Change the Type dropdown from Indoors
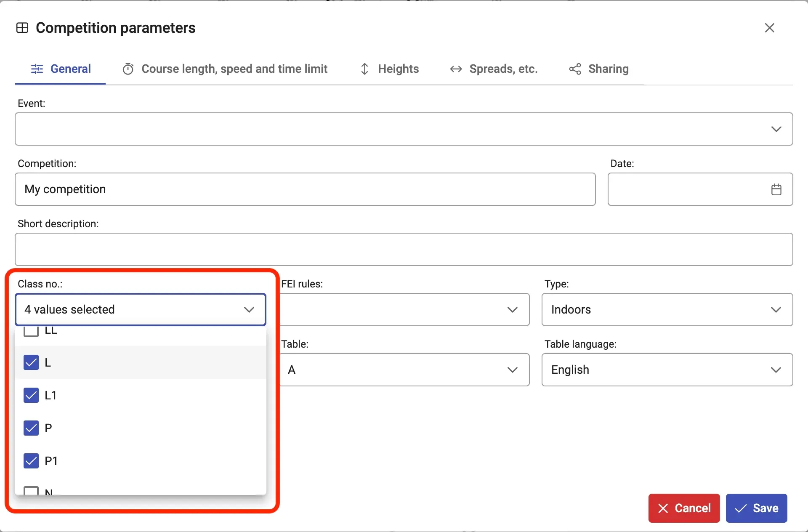Screen dimensions: 808x532 pyautogui.click(x=667, y=310)
